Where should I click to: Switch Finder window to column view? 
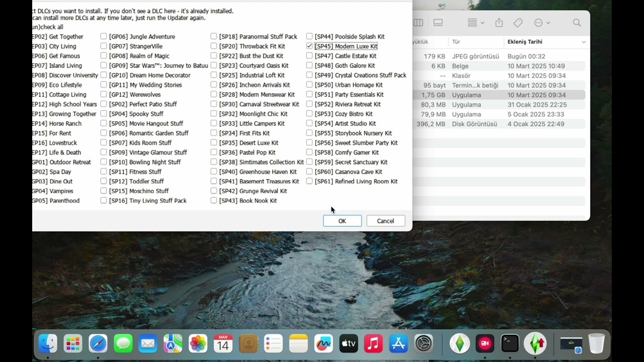tap(418, 23)
